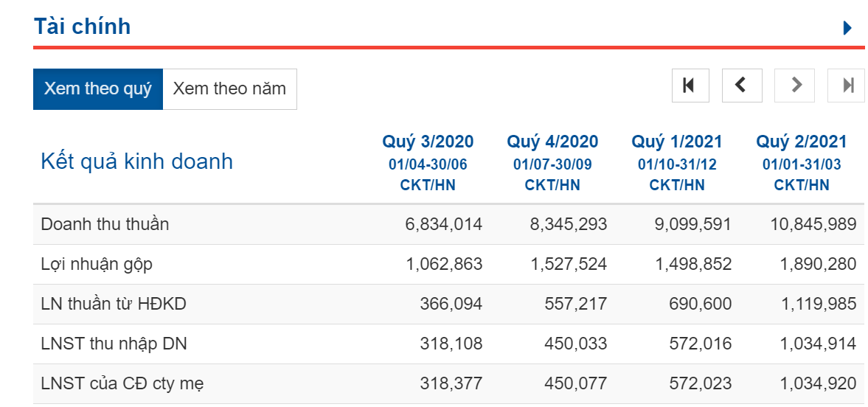Viewport: 868px width, 407px height.
Task: Click the Lợi nhuận gộp row label
Action: click(97, 264)
